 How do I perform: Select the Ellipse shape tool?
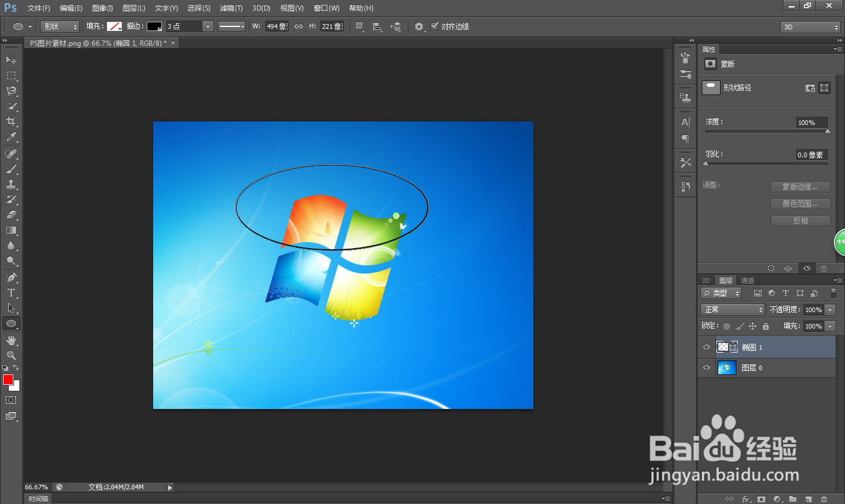pyautogui.click(x=11, y=323)
